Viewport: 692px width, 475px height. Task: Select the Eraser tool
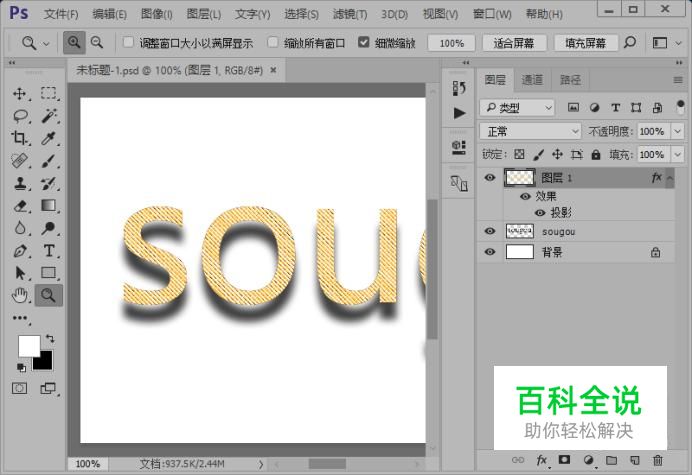tap(20, 206)
